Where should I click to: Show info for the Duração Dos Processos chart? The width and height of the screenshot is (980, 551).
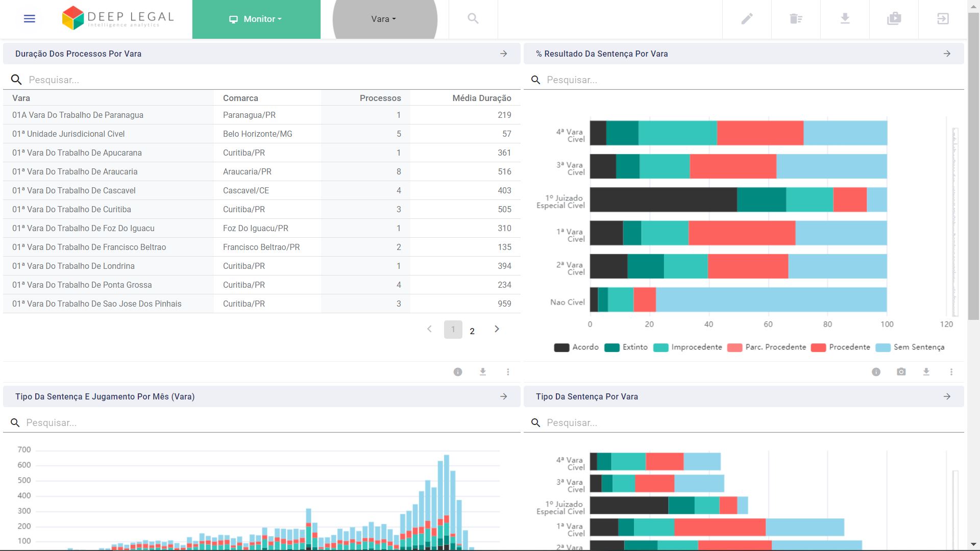click(x=457, y=372)
